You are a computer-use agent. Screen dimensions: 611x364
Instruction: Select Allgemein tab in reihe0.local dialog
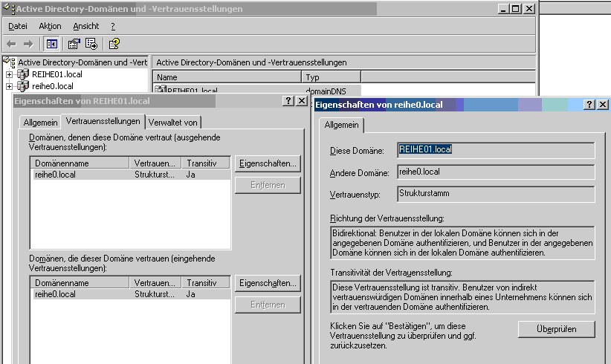pos(341,125)
